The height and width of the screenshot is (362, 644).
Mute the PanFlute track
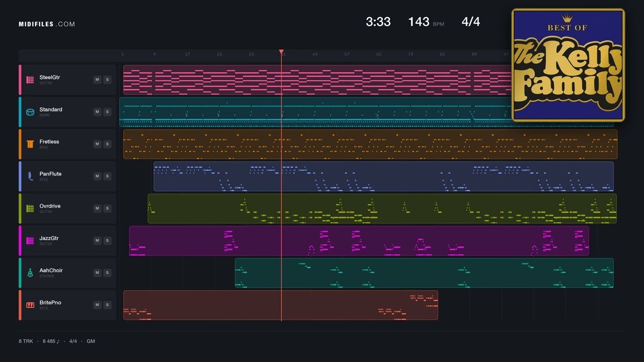(97, 176)
